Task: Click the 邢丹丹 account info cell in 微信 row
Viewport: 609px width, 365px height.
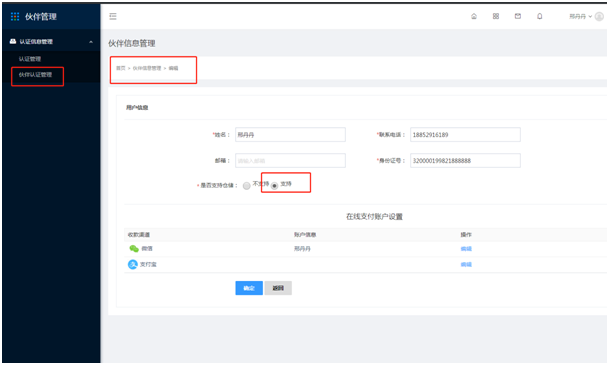Action: [302, 249]
